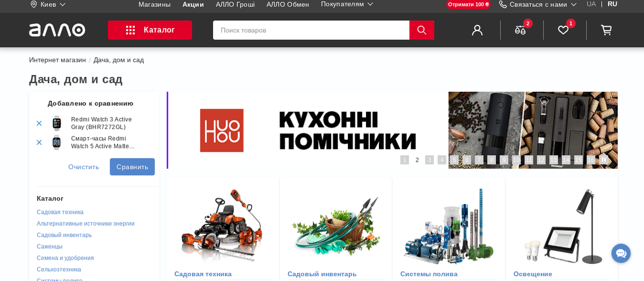
Task: Click Redmi Watch 3 Active Gray link
Action: [x=101, y=123]
